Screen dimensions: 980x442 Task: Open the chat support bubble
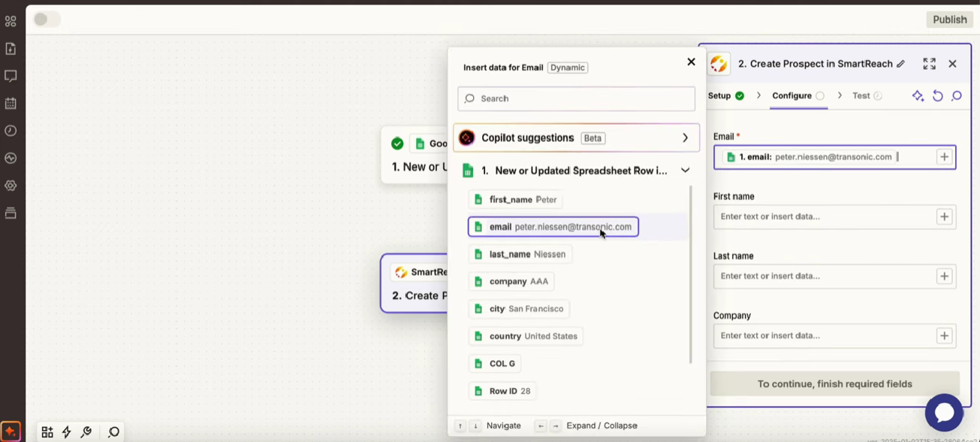tap(944, 413)
